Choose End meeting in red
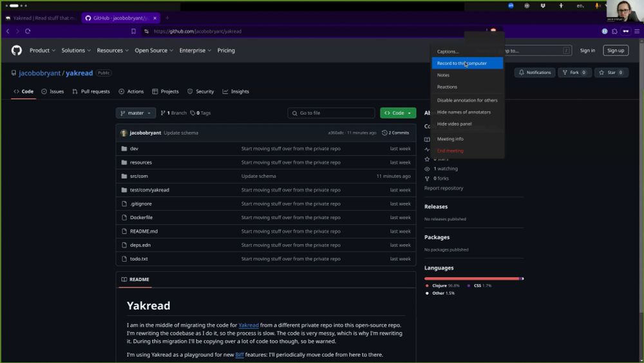 (x=468, y=151)
